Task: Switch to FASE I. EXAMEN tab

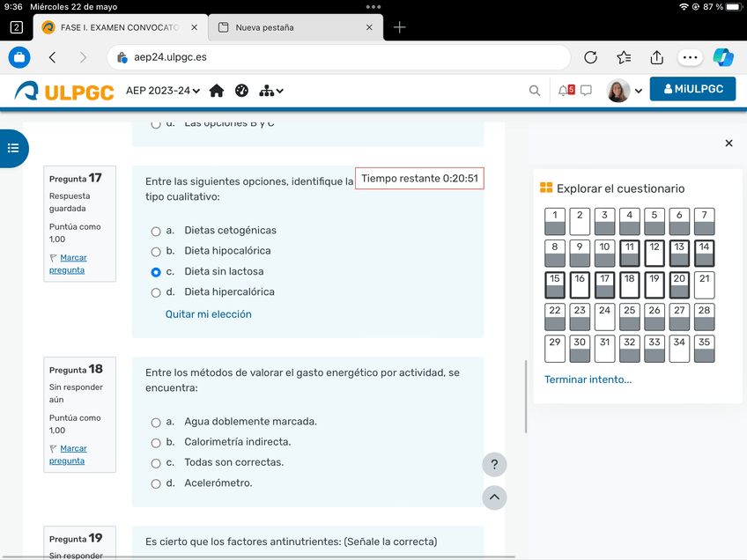Action: tap(119, 27)
